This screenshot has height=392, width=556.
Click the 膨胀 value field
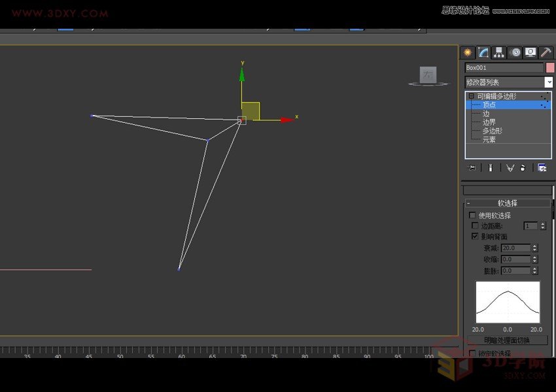pos(516,270)
